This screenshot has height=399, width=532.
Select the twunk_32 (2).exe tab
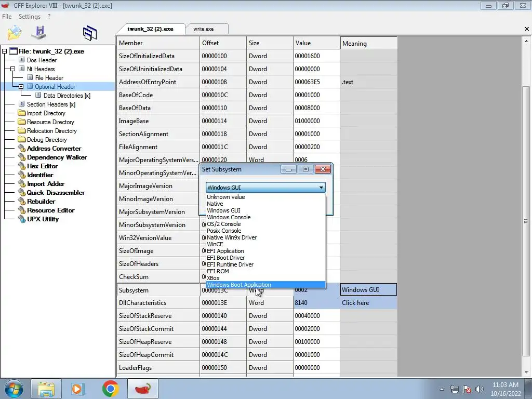pos(150,29)
